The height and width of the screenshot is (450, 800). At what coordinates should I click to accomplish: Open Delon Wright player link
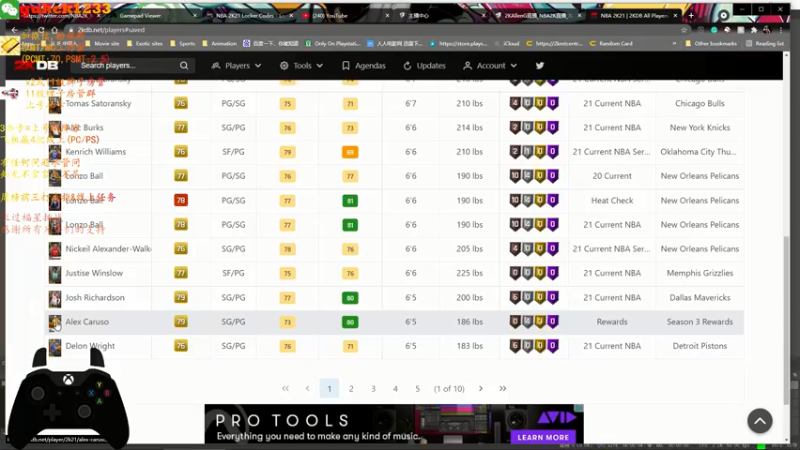click(x=90, y=346)
